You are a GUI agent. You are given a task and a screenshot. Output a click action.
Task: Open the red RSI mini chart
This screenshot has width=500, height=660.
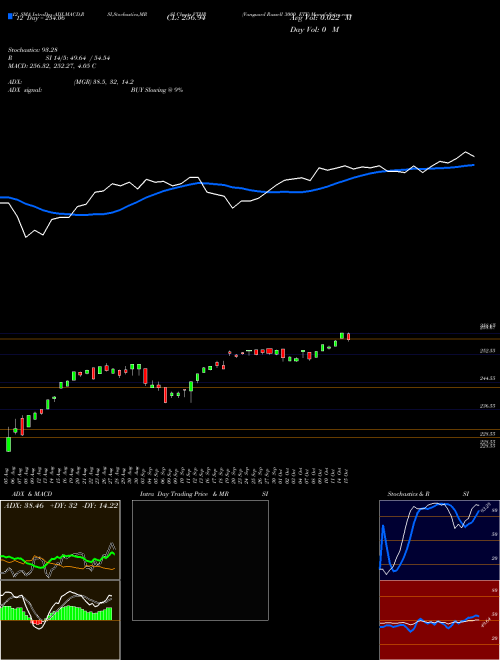[x=439, y=620]
